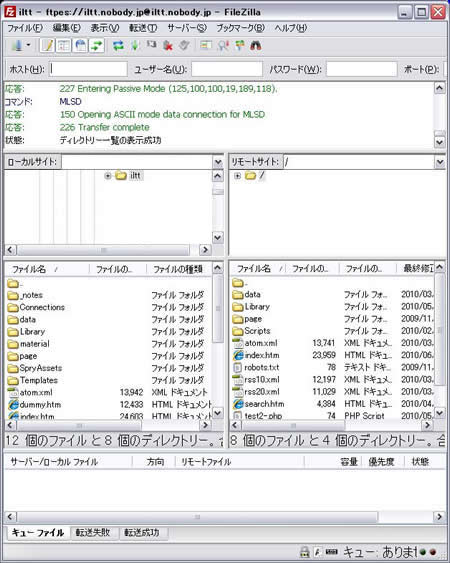The image size is (450, 563).
Task: Click the transfer queue horizontal scrollbar
Action: tap(197, 517)
